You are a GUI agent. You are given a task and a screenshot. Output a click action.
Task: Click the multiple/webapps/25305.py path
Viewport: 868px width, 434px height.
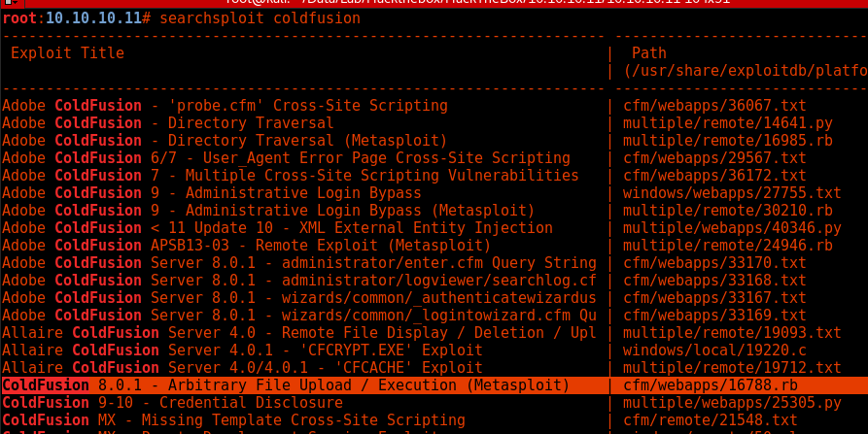coord(732,403)
